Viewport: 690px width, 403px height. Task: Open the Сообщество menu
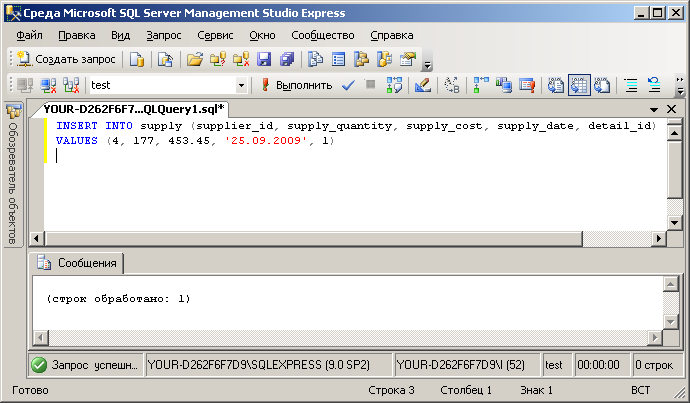point(323,35)
